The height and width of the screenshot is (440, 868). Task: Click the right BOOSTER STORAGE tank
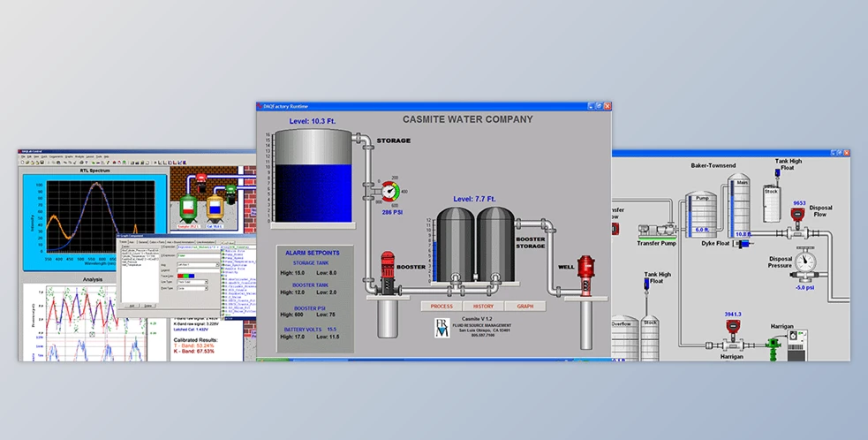click(495, 245)
